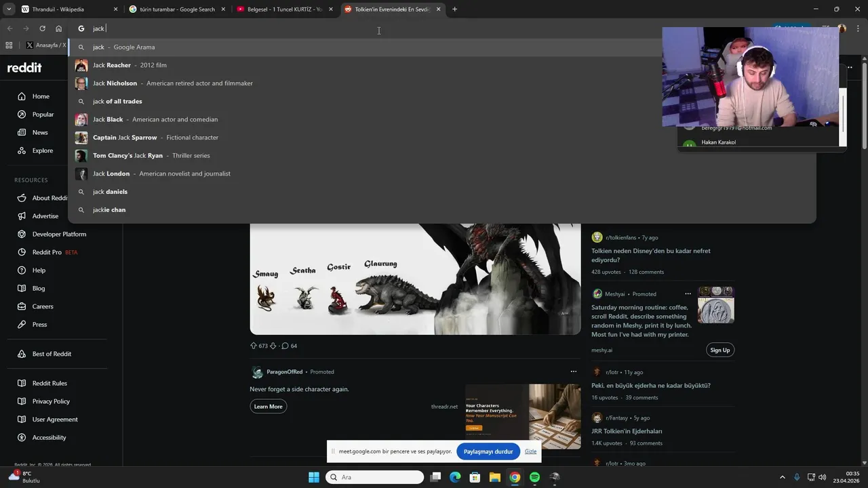Switch to Spotify on the taskbar
Image resolution: width=868 pixels, height=488 pixels.
pos(534,477)
